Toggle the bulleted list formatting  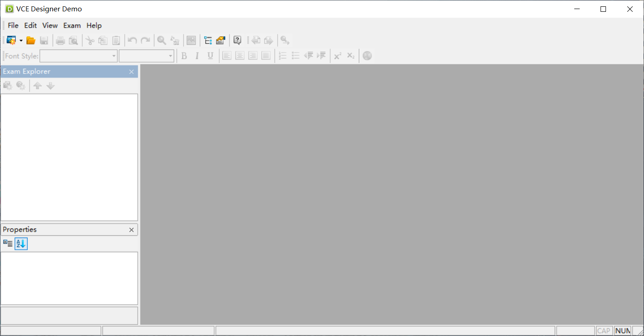point(295,55)
